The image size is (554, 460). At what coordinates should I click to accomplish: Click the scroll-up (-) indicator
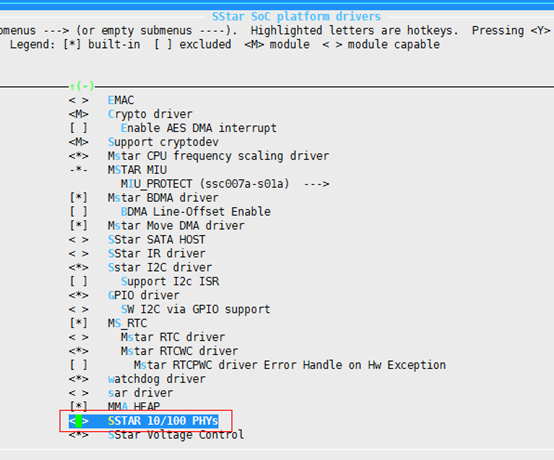82,86
